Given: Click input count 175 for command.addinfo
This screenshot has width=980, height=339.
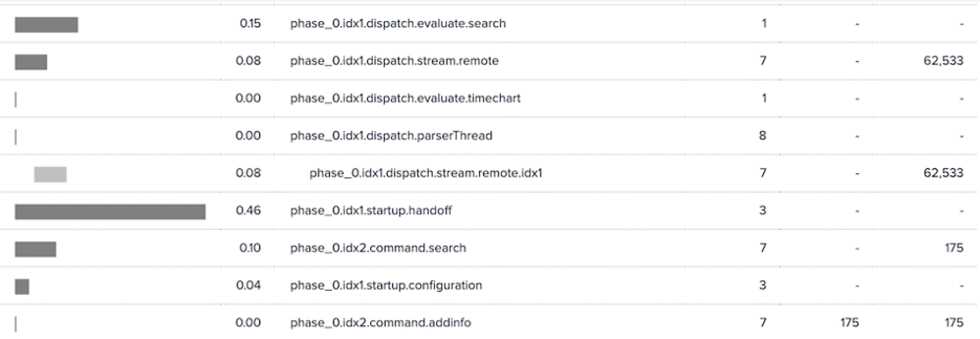Looking at the screenshot, I should 850,322.
